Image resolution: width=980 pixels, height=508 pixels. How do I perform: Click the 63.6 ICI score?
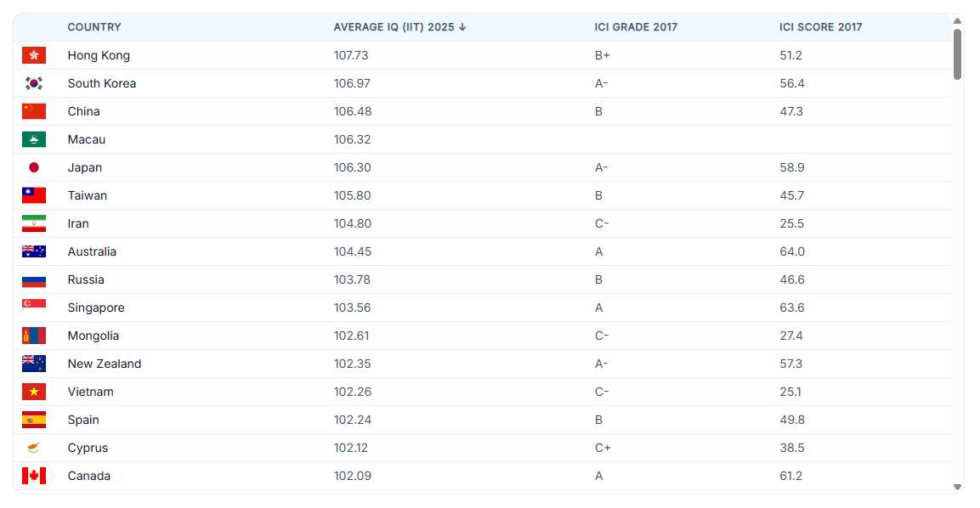point(792,308)
